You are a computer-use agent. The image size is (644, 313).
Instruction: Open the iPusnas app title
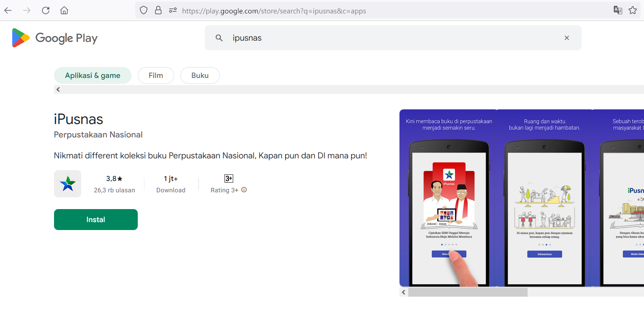[x=78, y=119]
